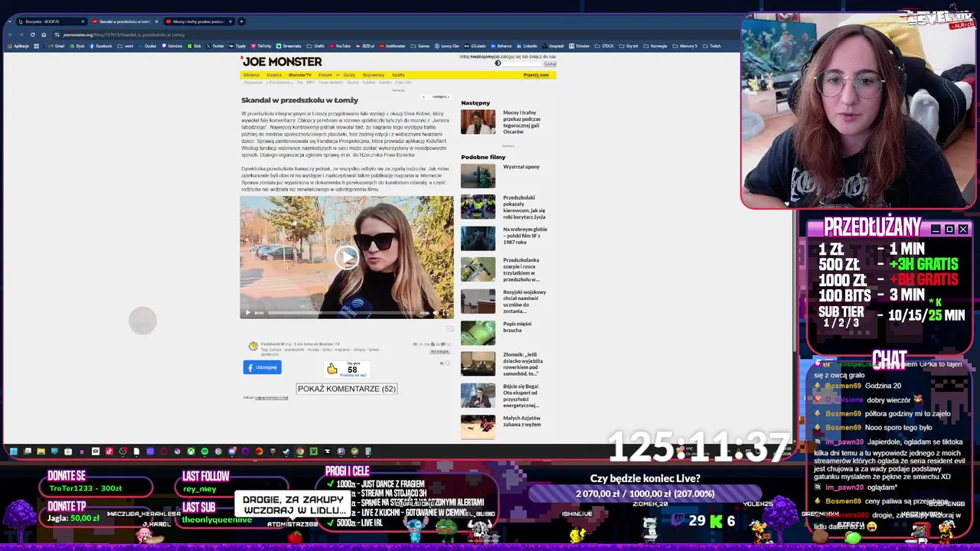
Task: Open Na srebrnym globie video link
Action: [524, 236]
